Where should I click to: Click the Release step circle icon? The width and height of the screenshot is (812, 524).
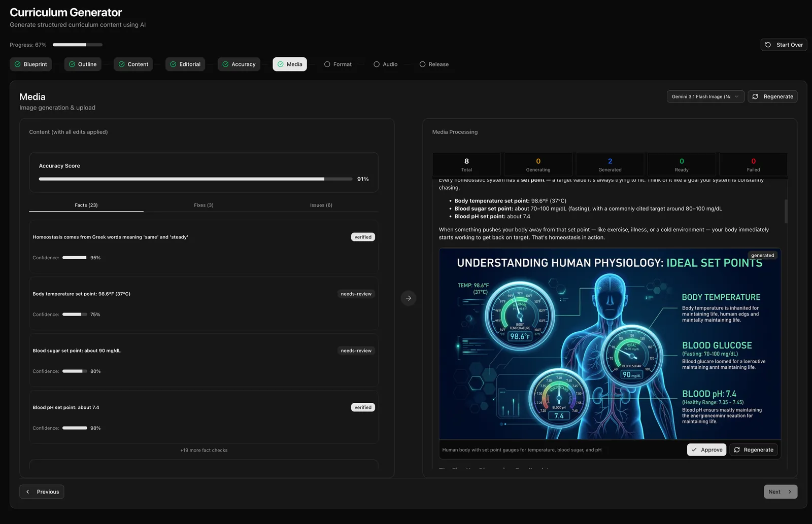point(423,64)
